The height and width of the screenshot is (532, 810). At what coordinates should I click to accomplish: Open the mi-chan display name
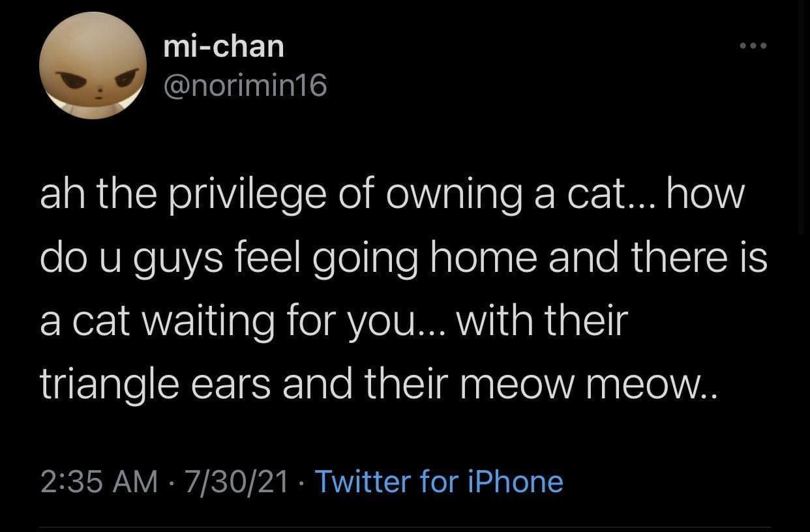pos(222,46)
